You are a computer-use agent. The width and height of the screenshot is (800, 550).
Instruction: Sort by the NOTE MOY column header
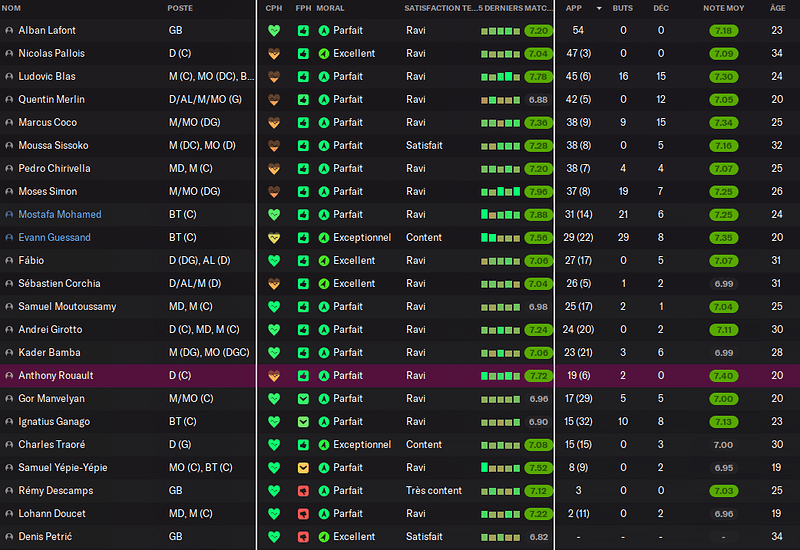point(721,8)
